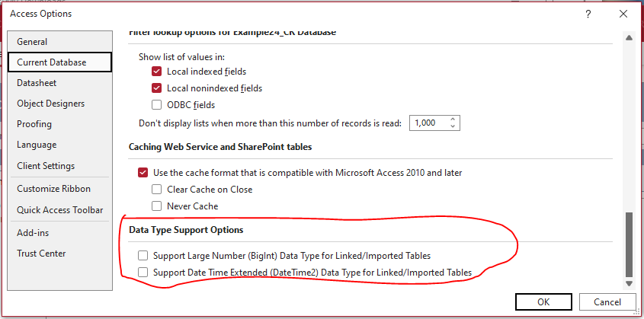Enable Support Large Number (BigInt) Data Type
The width and height of the screenshot is (644, 319).
click(143, 256)
